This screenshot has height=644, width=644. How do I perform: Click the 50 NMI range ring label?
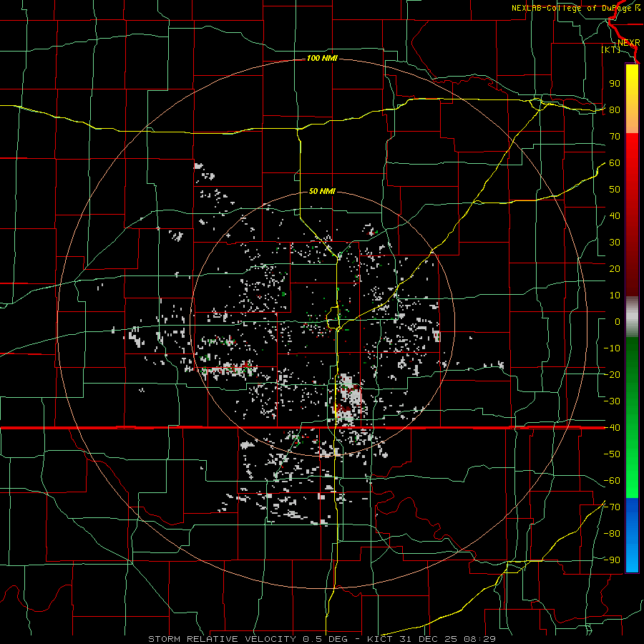(322, 191)
